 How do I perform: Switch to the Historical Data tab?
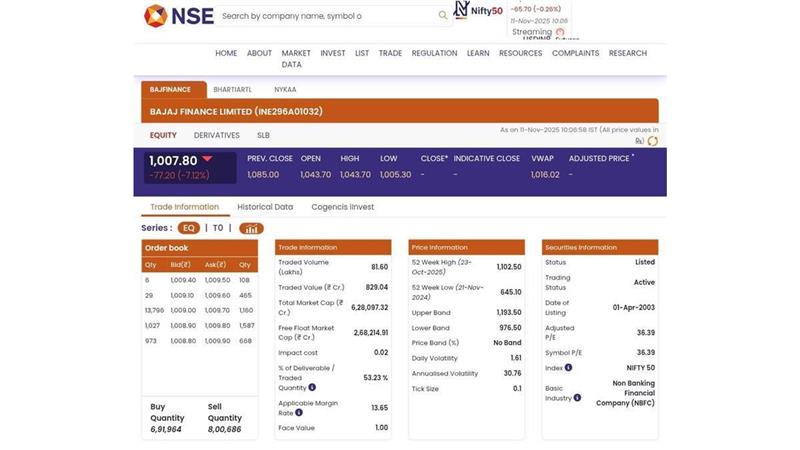[265, 207]
